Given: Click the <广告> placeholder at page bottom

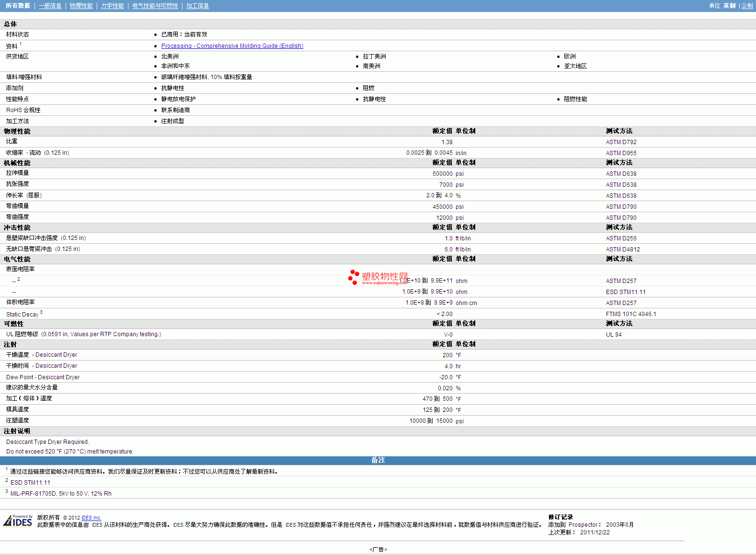Looking at the screenshot, I should (x=378, y=549).
